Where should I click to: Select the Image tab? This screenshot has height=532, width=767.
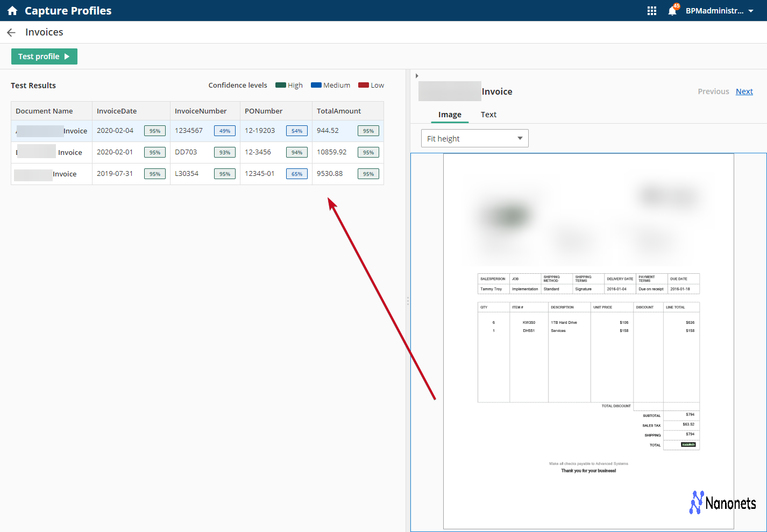pos(450,115)
